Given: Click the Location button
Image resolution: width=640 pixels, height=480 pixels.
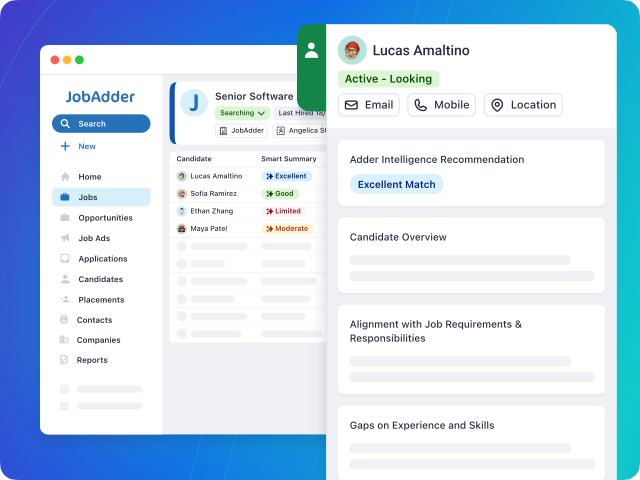Looking at the screenshot, I should click(523, 105).
